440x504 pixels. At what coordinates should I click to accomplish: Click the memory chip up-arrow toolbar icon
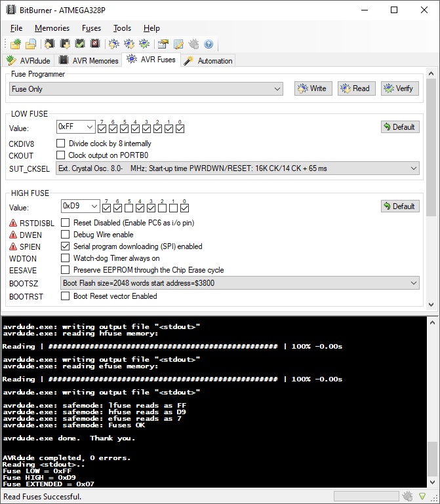click(x=50, y=44)
